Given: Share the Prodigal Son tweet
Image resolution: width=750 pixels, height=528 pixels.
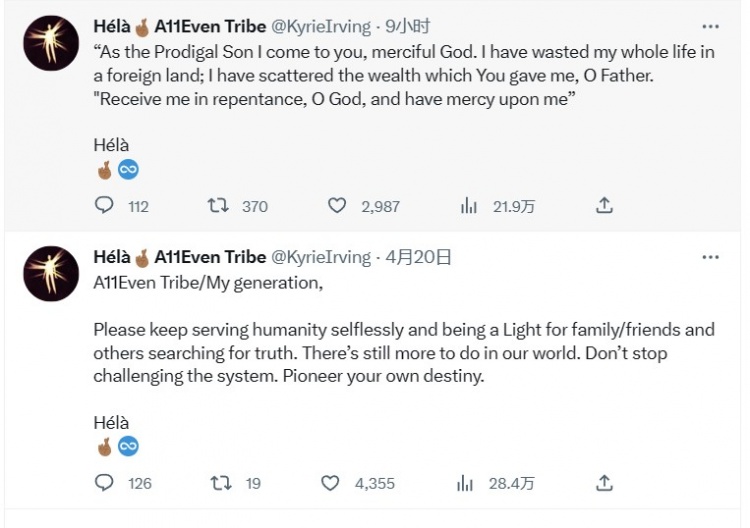Looking at the screenshot, I should pyautogui.click(x=604, y=206).
